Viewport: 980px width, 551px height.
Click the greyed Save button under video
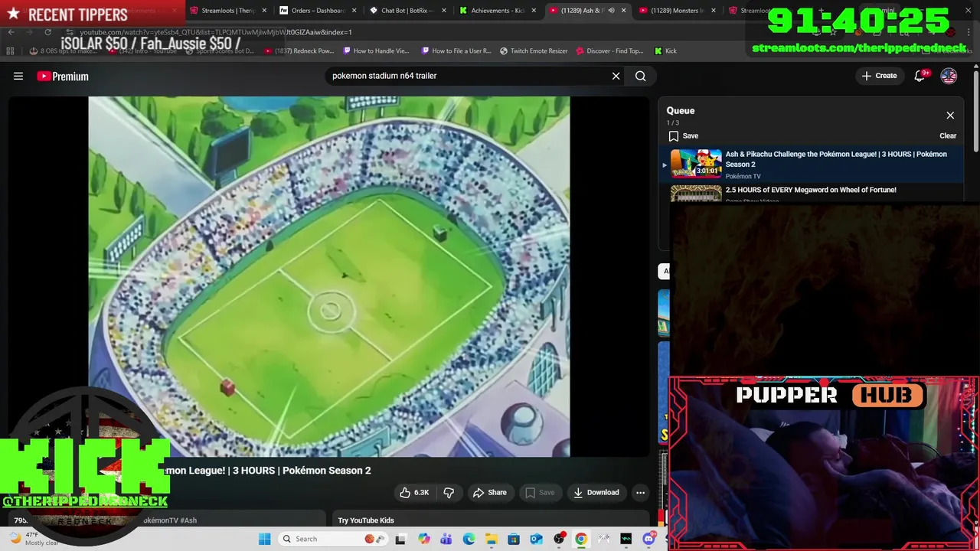(540, 492)
